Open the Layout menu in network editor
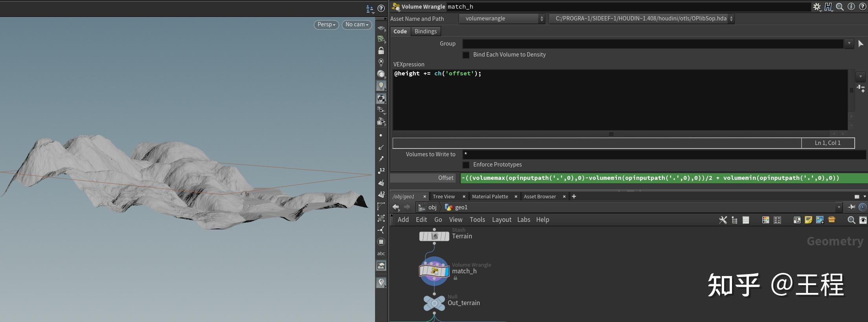868x322 pixels. 501,220
